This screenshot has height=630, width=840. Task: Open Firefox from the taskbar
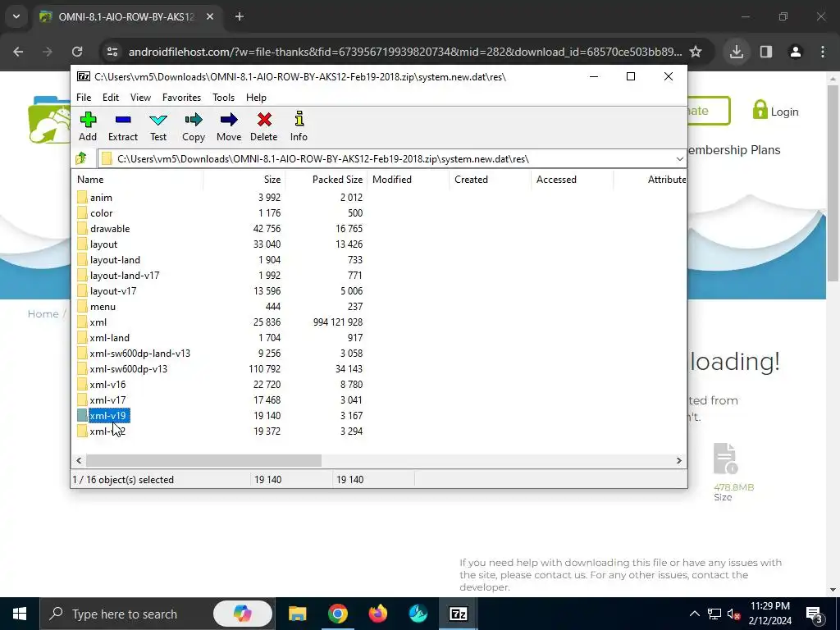[x=377, y=614]
